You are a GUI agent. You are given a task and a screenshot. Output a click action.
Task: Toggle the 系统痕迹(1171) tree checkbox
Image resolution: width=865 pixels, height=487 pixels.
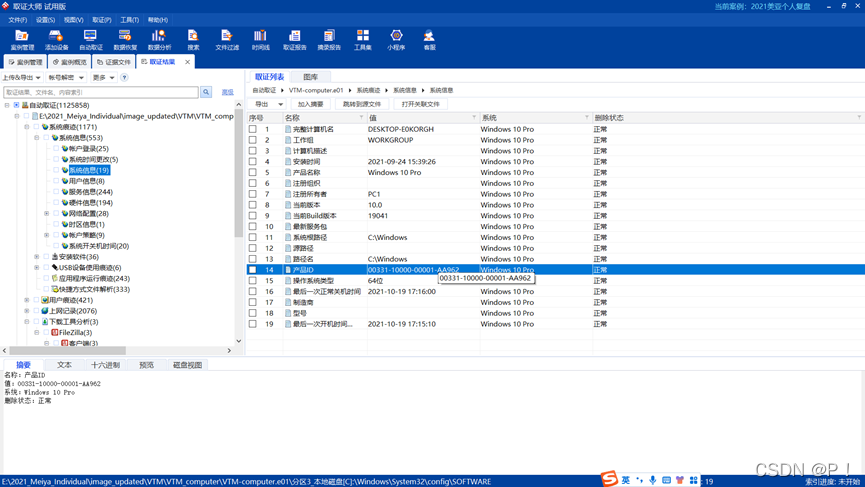pyautogui.click(x=36, y=127)
